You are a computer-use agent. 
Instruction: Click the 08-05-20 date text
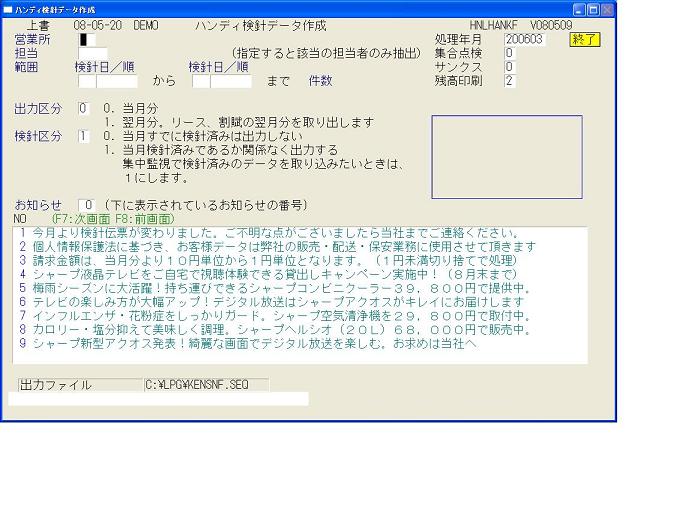pyautogui.click(x=97, y=26)
